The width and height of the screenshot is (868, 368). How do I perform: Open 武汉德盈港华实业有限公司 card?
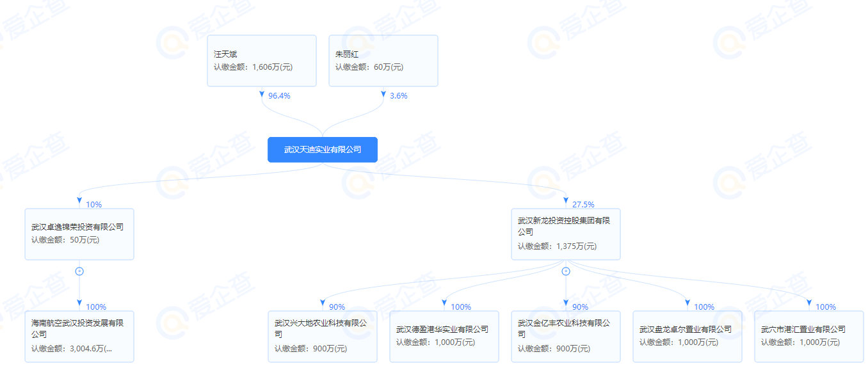(x=444, y=337)
